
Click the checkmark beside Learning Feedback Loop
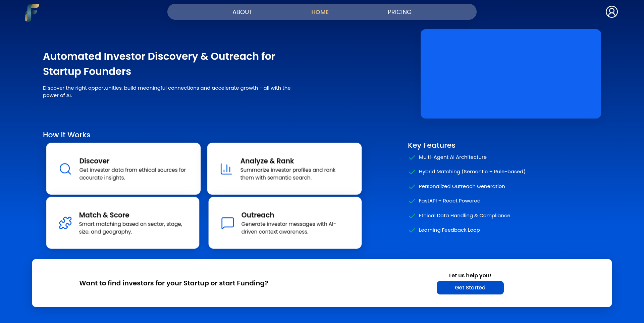(x=412, y=230)
